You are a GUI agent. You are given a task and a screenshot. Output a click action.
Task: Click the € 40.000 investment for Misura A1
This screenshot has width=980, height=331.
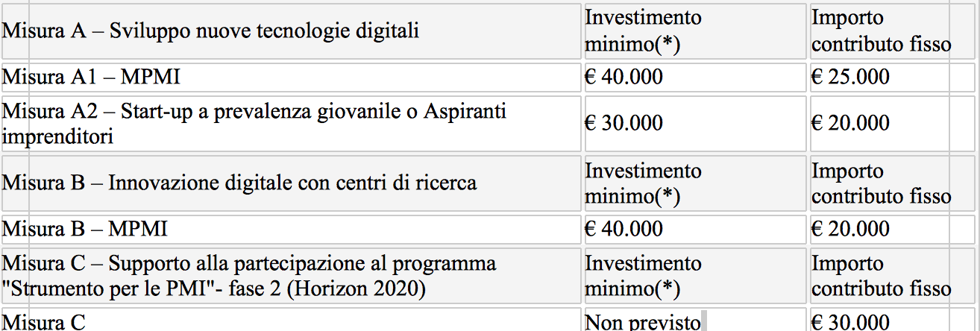(694, 77)
